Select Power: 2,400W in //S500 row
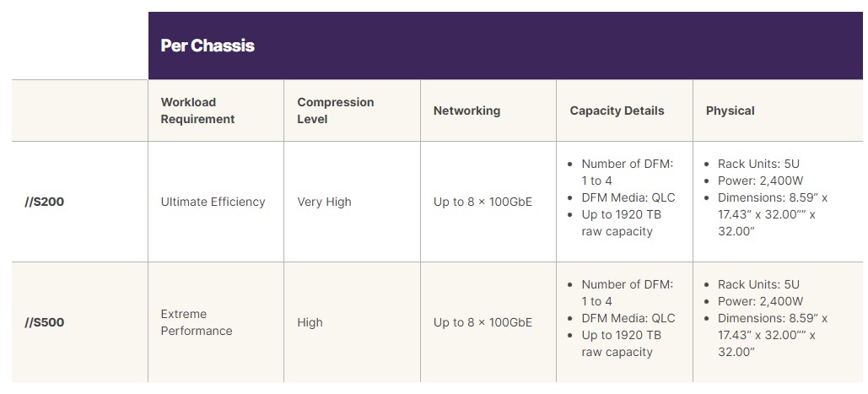868x394 pixels. click(x=760, y=301)
